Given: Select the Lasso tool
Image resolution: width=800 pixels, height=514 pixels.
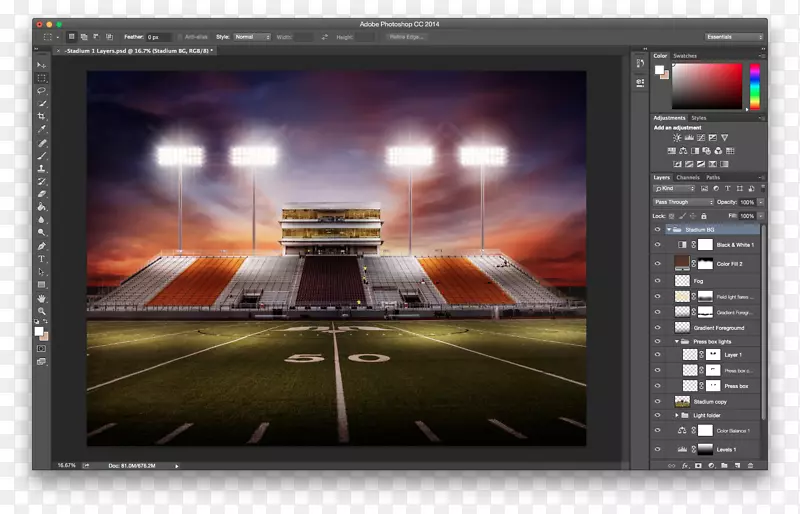Looking at the screenshot, I should 41,90.
